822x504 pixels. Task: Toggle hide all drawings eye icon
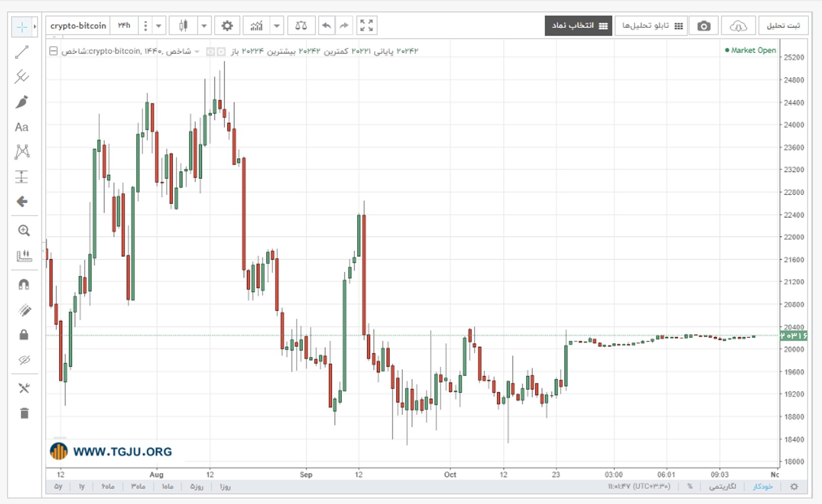tap(24, 360)
